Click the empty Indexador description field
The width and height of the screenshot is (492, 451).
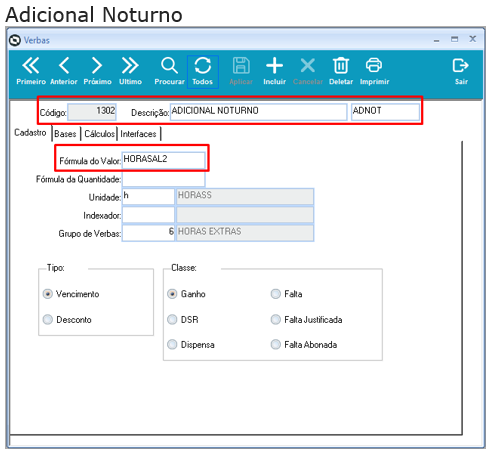(245, 215)
